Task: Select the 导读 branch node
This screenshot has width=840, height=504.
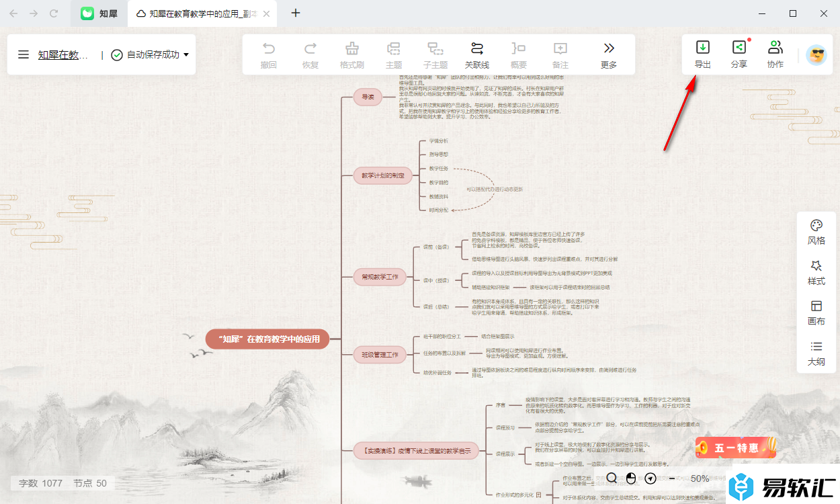Action: click(368, 97)
